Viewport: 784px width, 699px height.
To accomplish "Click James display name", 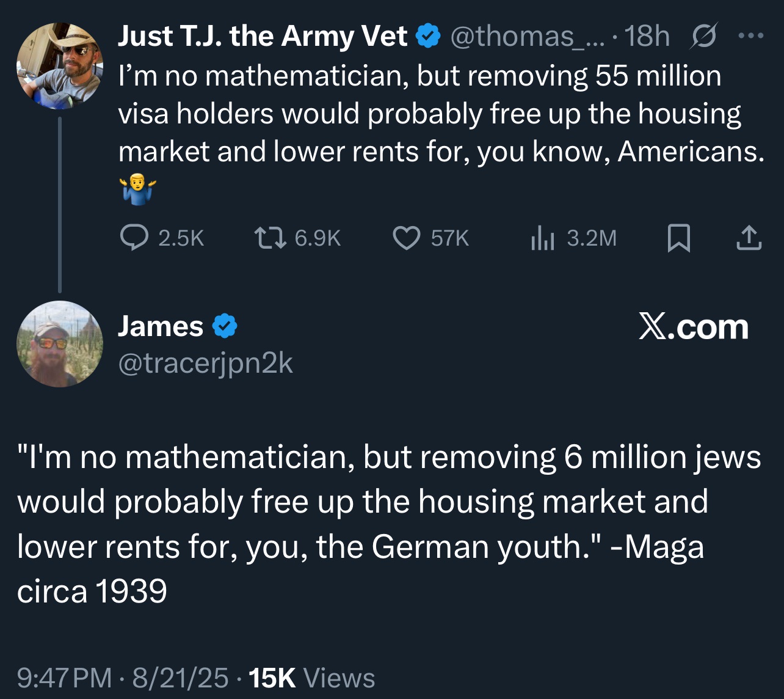I will (x=161, y=326).
